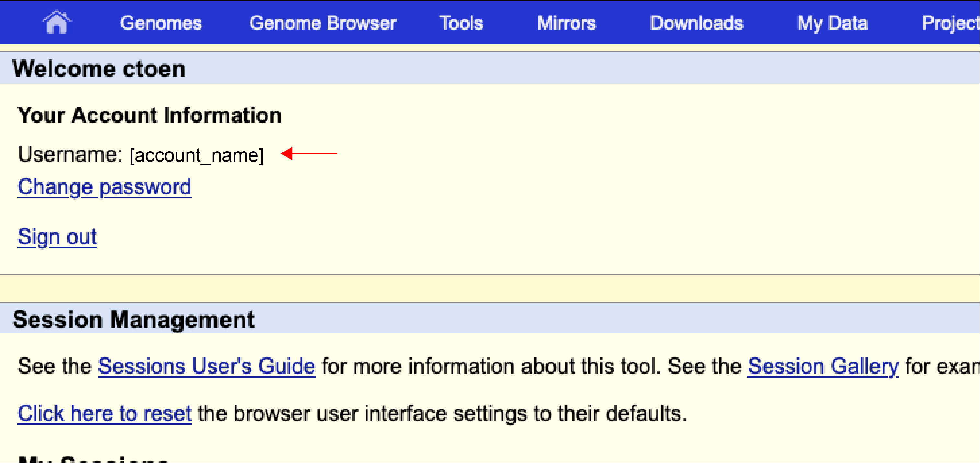Open the Mirrors menu
980x463 pixels.
(x=566, y=23)
